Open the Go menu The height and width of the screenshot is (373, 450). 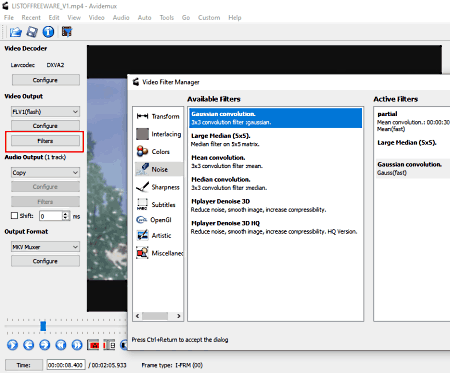click(x=186, y=18)
